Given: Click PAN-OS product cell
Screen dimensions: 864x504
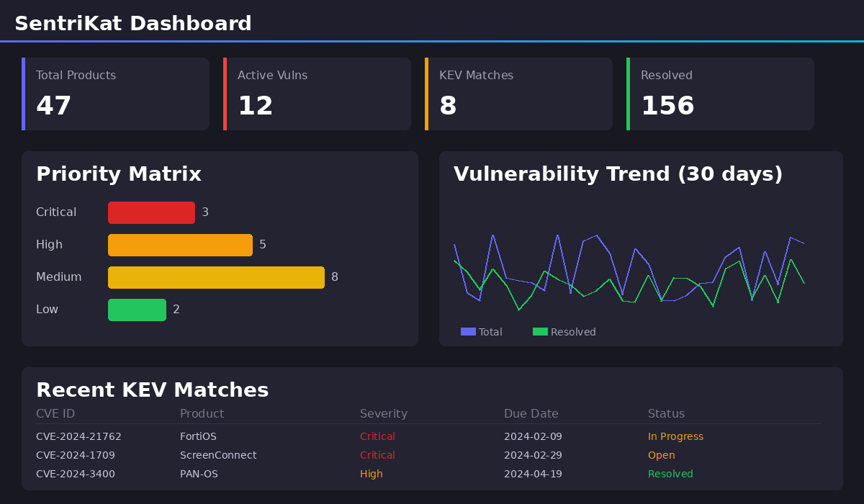Looking at the screenshot, I should 199,474.
